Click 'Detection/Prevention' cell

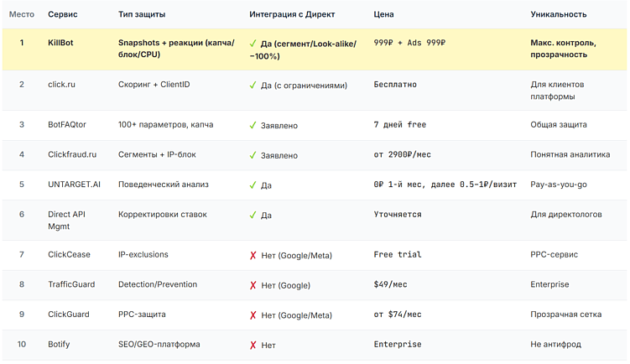pos(158,284)
